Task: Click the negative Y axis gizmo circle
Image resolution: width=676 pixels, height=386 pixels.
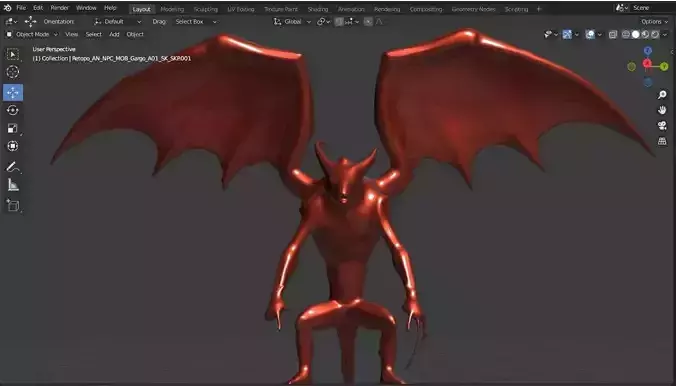Action: [632, 66]
